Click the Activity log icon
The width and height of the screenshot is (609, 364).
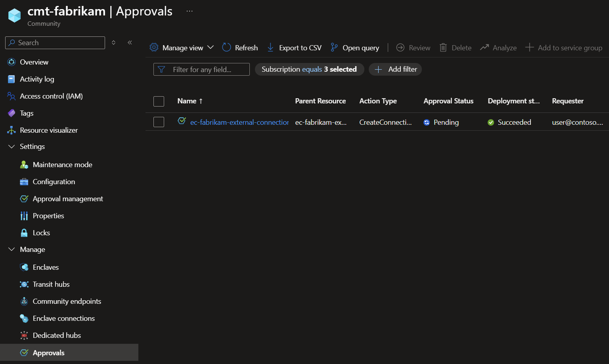point(11,79)
